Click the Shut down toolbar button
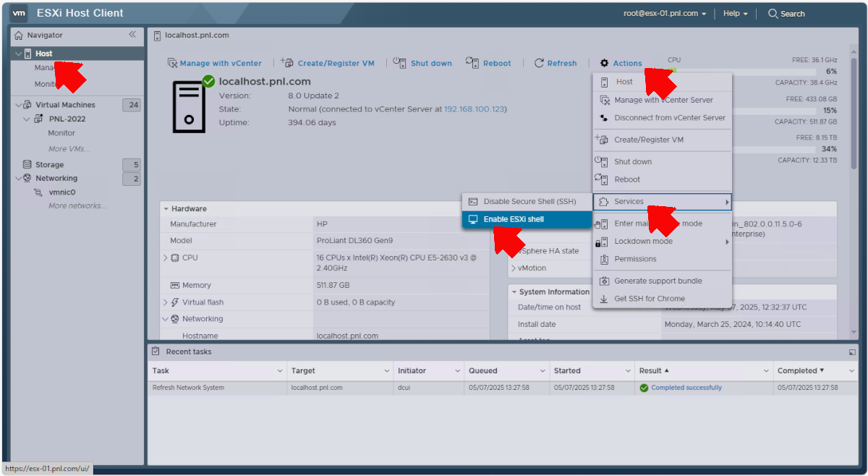The image size is (868, 476). tap(422, 63)
